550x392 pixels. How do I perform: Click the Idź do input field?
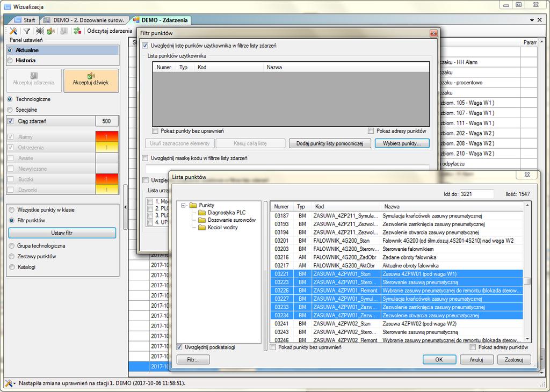(x=477, y=194)
